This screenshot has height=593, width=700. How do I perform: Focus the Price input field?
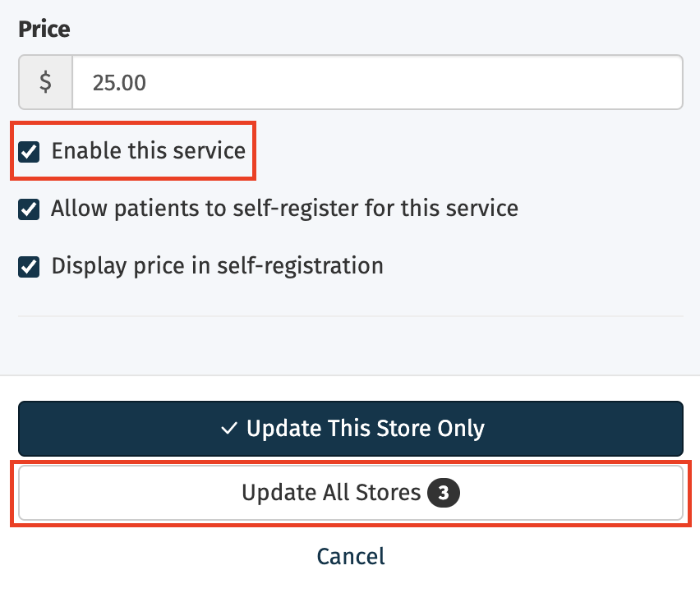[x=377, y=82]
